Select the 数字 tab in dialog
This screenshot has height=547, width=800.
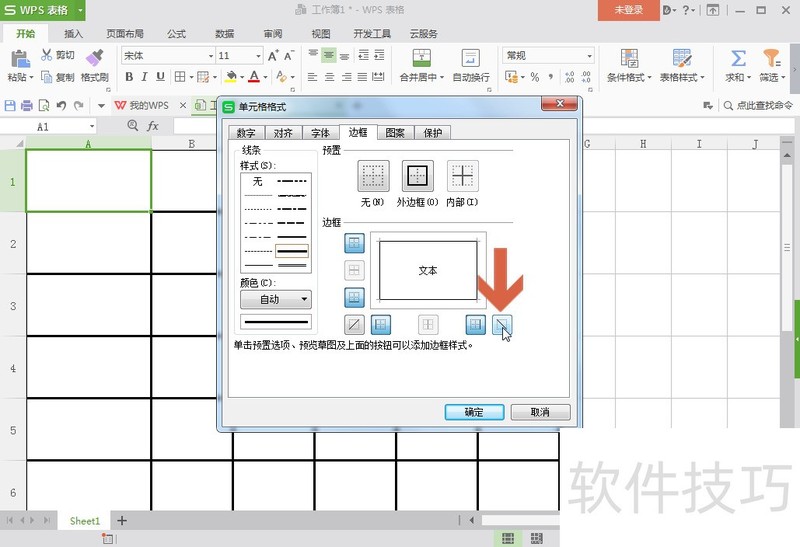coord(245,133)
